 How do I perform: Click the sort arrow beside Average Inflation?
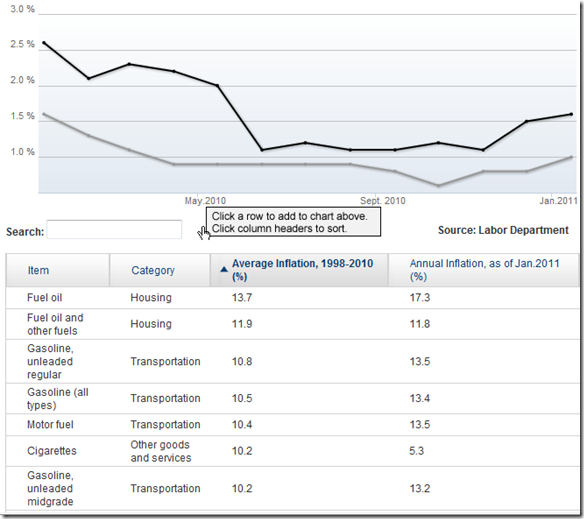tap(223, 269)
